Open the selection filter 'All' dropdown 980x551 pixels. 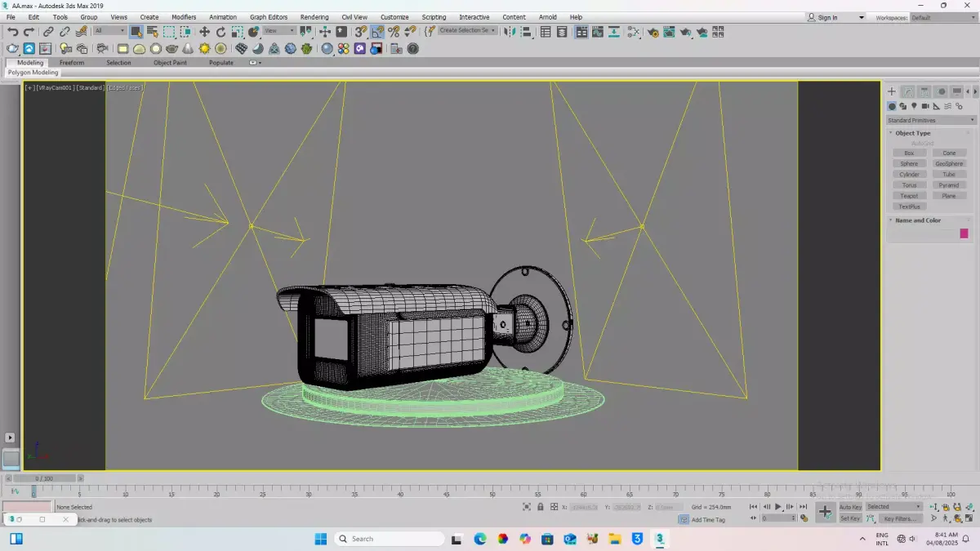pyautogui.click(x=109, y=31)
